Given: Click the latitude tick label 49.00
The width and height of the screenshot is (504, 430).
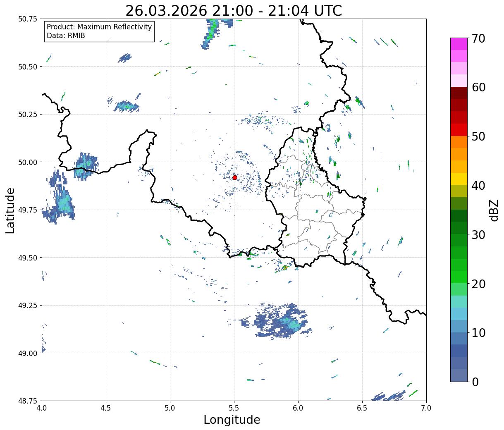Looking at the screenshot, I should [x=28, y=353].
